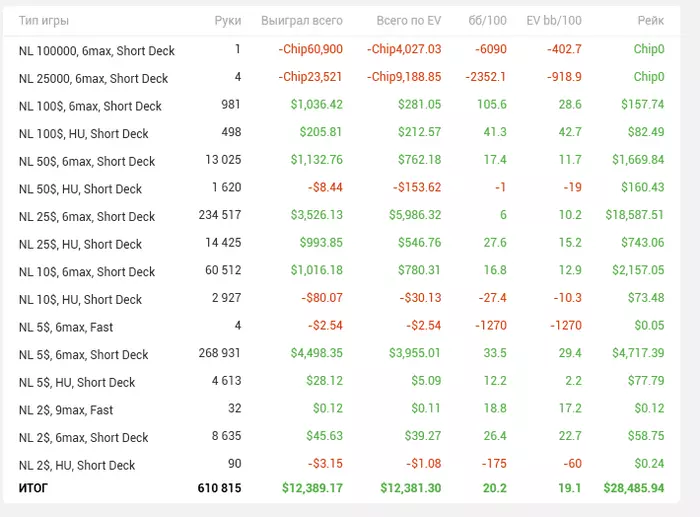The height and width of the screenshot is (517, 700).
Task: Click the NL 2$, HU, Short Deck row
Action: [x=77, y=465]
